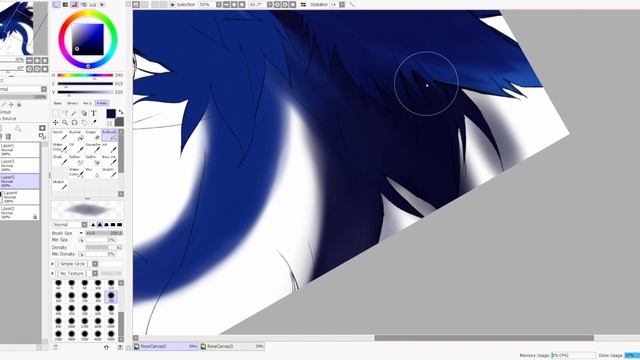Switch to the NewCanvas2 document tab
The image size is (640, 360).
coord(166,347)
